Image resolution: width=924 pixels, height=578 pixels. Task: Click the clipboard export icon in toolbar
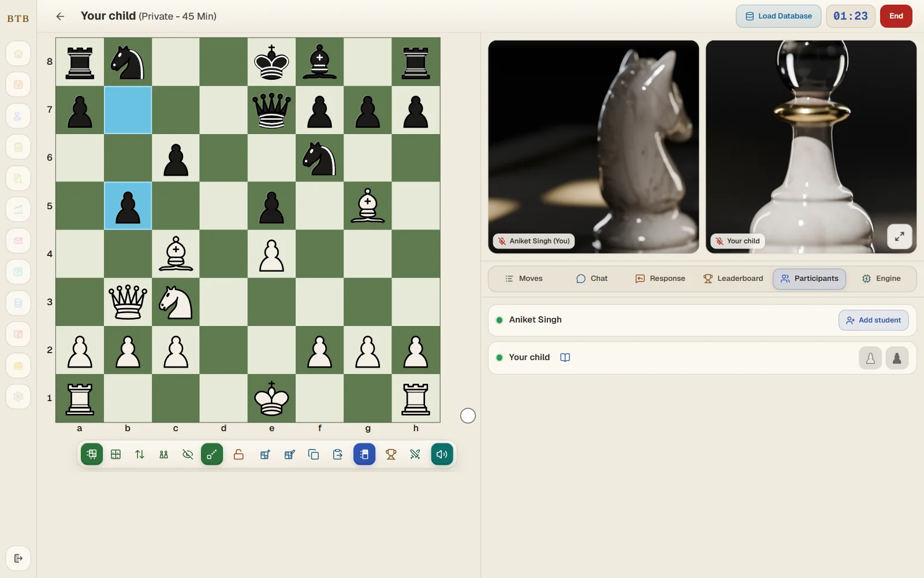point(338,454)
